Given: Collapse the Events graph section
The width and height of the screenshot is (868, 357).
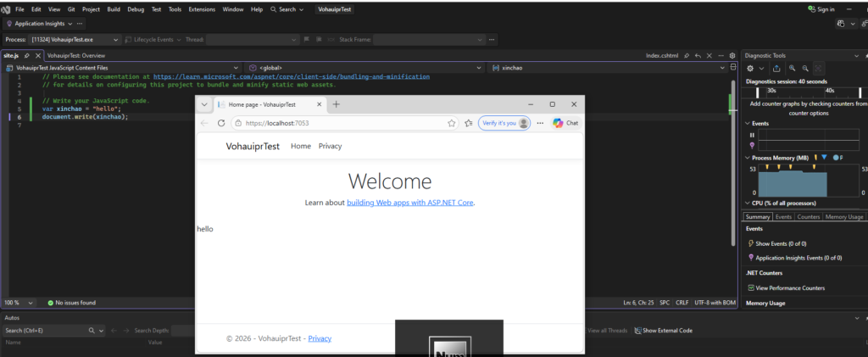Looking at the screenshot, I should coord(748,123).
